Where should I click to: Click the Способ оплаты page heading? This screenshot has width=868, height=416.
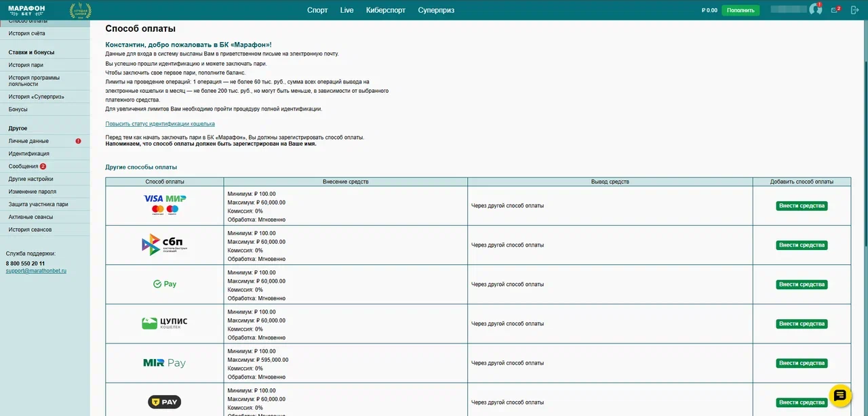[140, 29]
